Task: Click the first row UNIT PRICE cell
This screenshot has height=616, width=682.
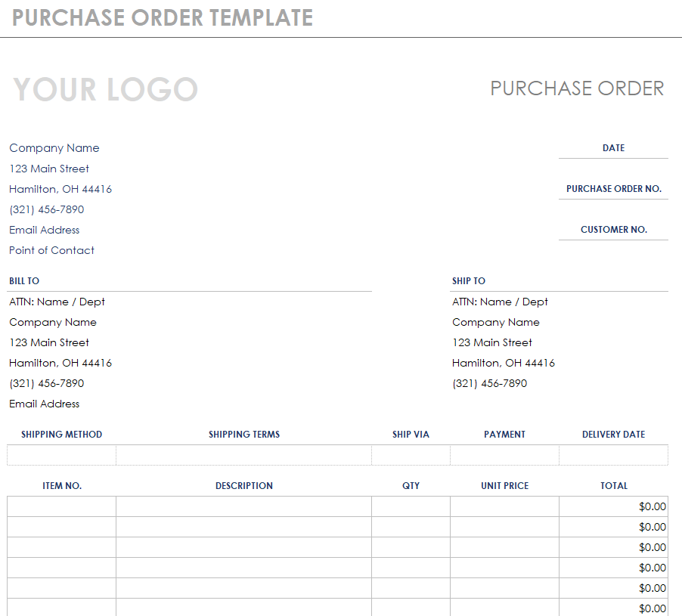Action: pyautogui.click(x=504, y=506)
